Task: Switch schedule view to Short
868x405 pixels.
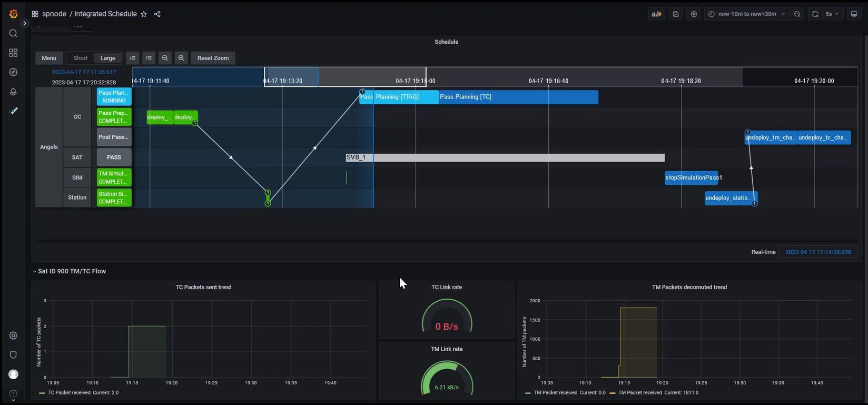Action: (81, 58)
